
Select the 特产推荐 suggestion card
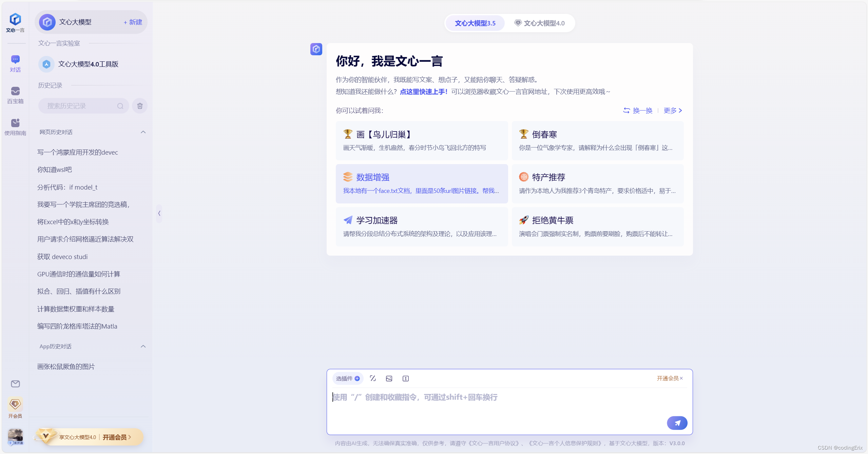[598, 184]
